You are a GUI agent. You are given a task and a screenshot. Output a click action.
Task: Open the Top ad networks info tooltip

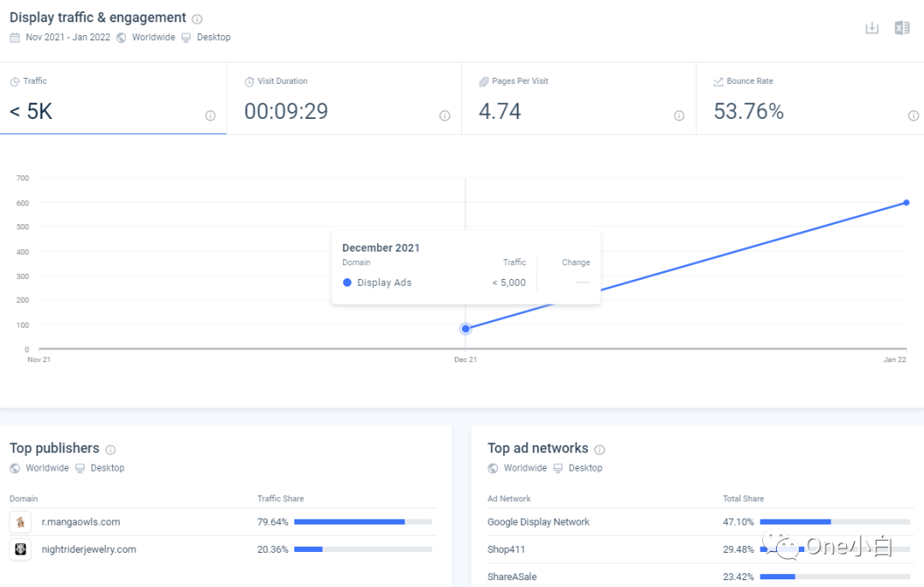600,449
